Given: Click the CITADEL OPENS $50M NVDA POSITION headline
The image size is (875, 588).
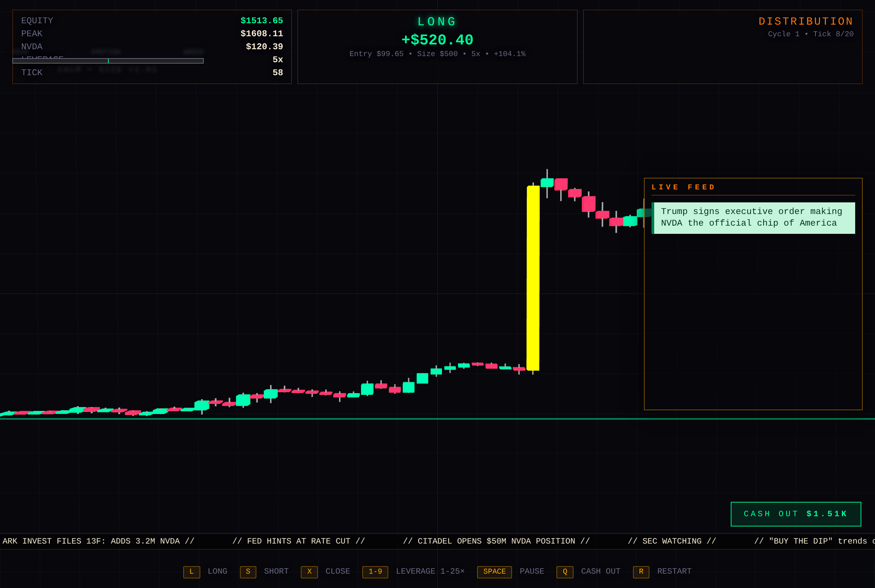Looking at the screenshot, I should 496,541.
